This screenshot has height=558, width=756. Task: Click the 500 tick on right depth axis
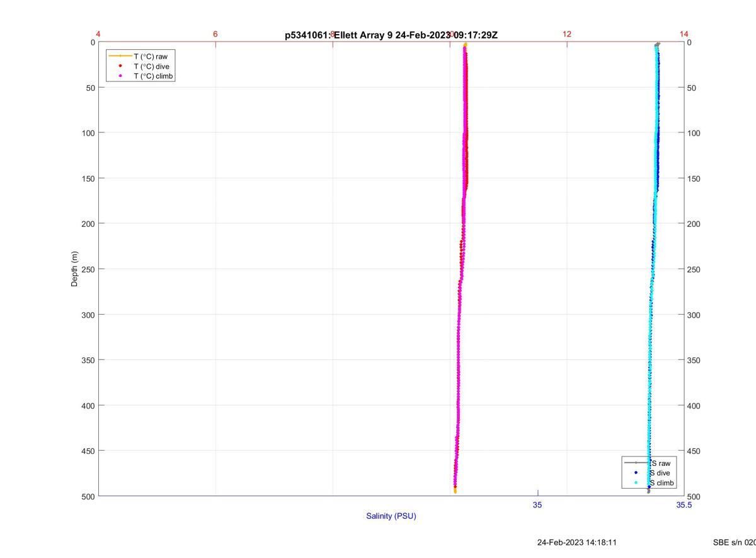click(x=694, y=496)
